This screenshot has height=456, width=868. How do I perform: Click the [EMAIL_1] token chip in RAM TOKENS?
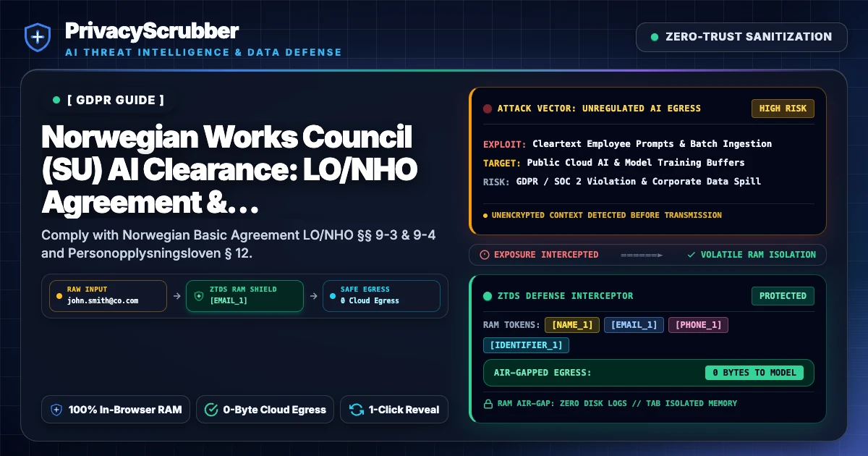click(x=634, y=325)
